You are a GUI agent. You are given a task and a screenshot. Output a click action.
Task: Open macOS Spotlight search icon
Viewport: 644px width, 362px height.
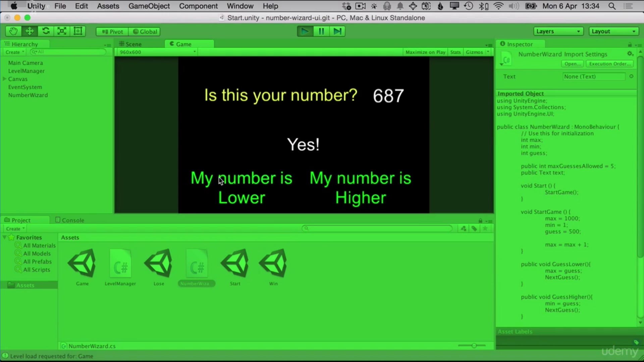click(612, 6)
